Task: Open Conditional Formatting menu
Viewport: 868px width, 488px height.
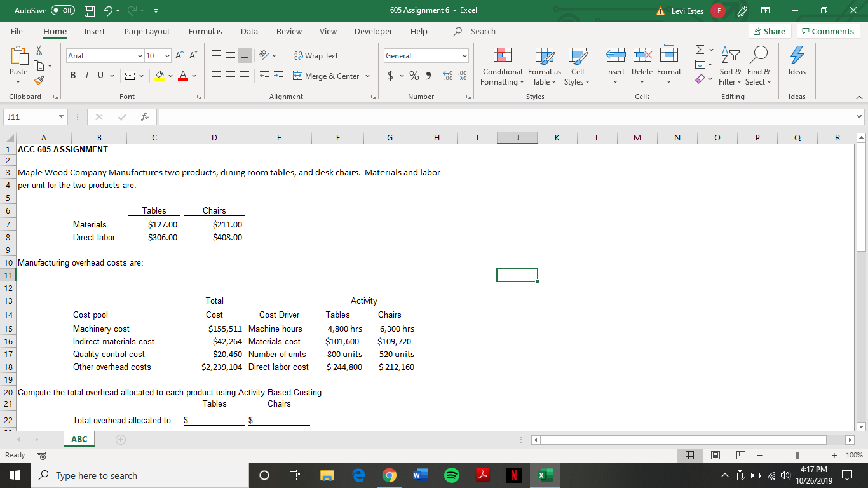Action: 502,67
